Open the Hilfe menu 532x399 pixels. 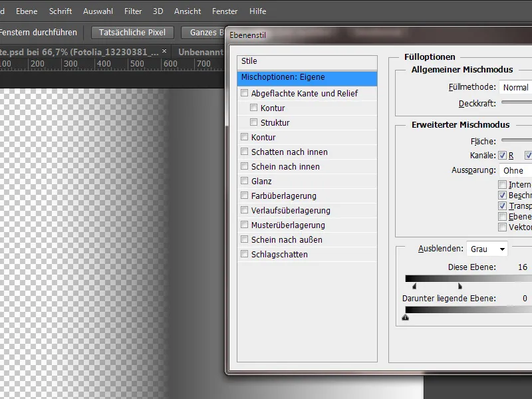coord(258,11)
